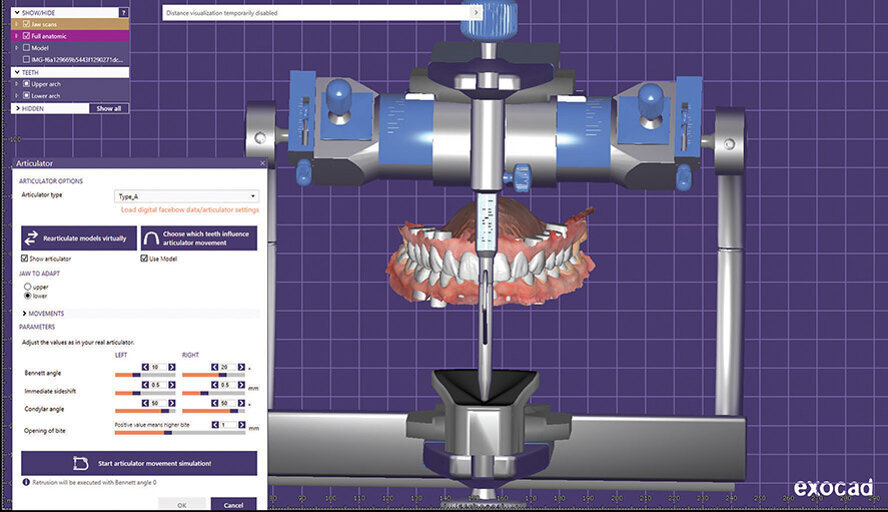Increase the Opening of bite value

(x=240, y=425)
